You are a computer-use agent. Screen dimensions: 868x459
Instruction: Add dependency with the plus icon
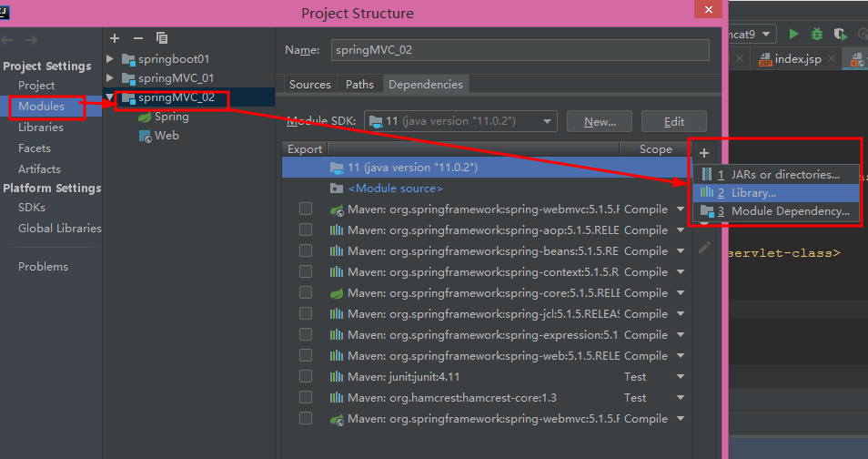tap(704, 153)
